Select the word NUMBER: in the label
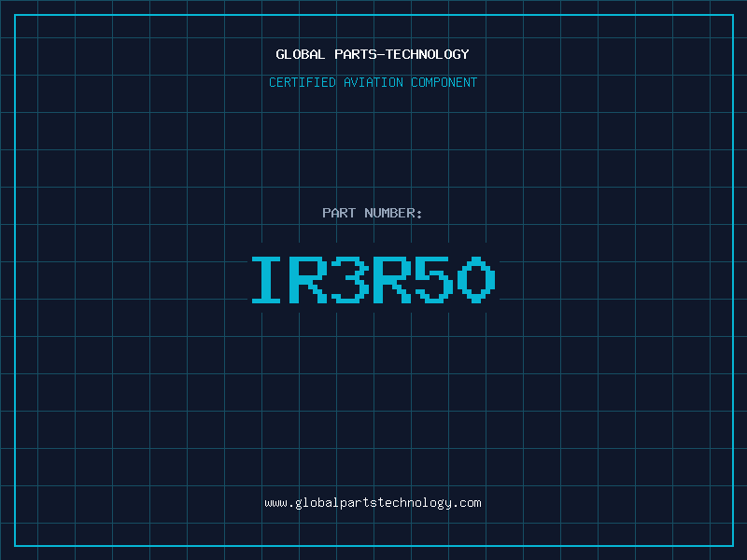The image size is (747, 560). coord(393,214)
